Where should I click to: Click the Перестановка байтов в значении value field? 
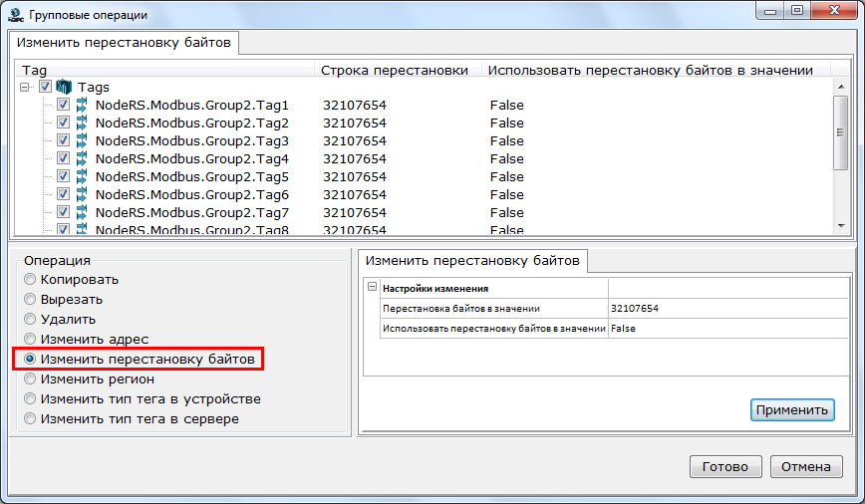tap(727, 309)
